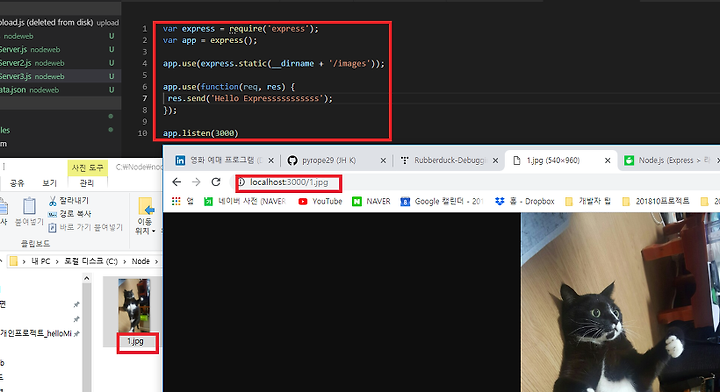Click 경로 복사 in the Explorer ribbon
The height and width of the screenshot is (392, 720).
(70, 214)
